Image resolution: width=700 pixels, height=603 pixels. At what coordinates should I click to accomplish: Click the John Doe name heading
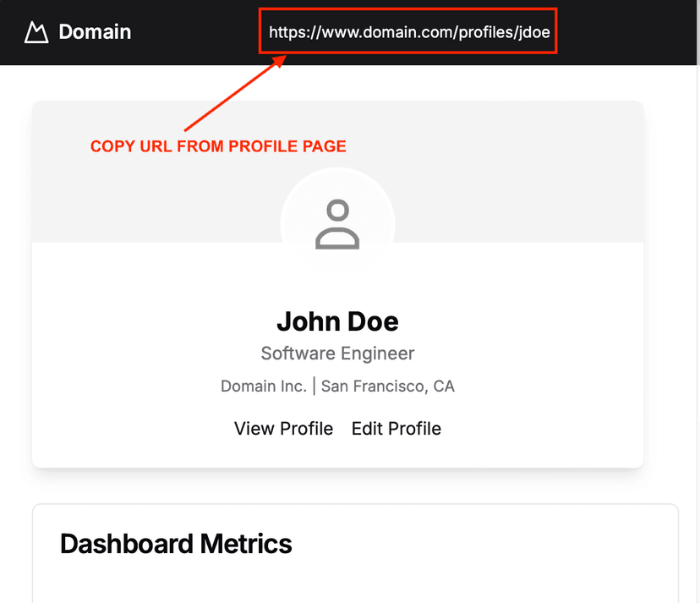point(337,322)
